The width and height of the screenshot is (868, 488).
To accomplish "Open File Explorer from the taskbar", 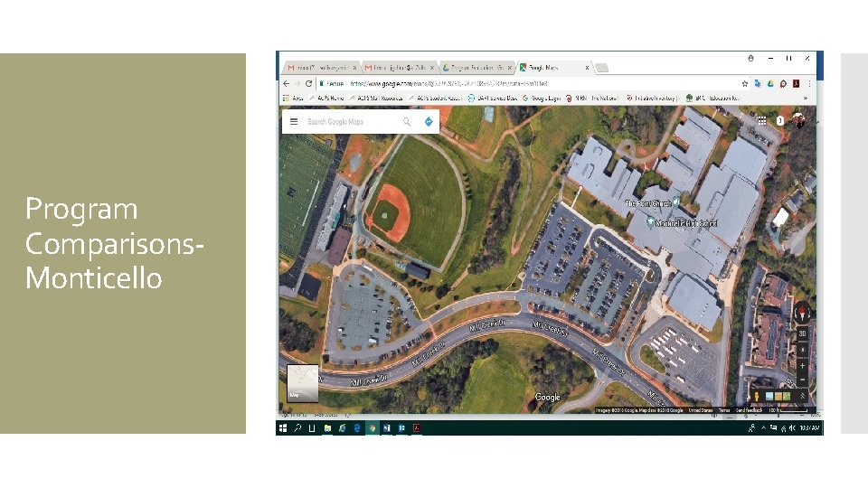I will [x=327, y=427].
